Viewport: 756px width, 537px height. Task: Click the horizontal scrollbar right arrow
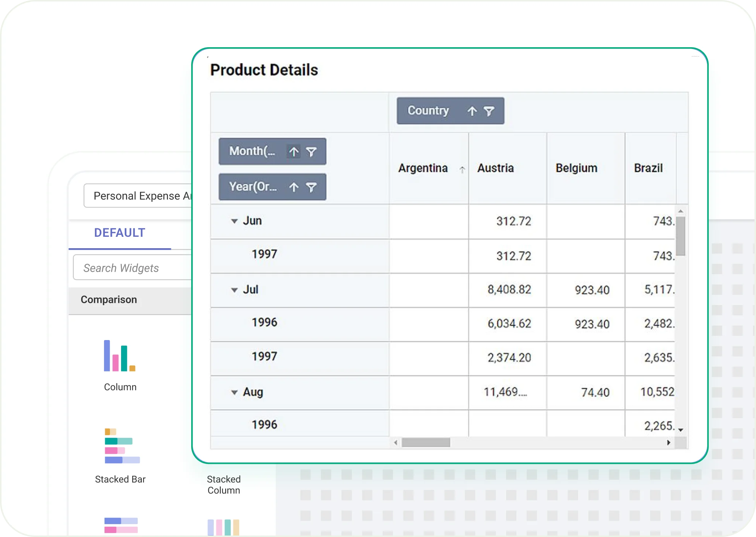[669, 442]
